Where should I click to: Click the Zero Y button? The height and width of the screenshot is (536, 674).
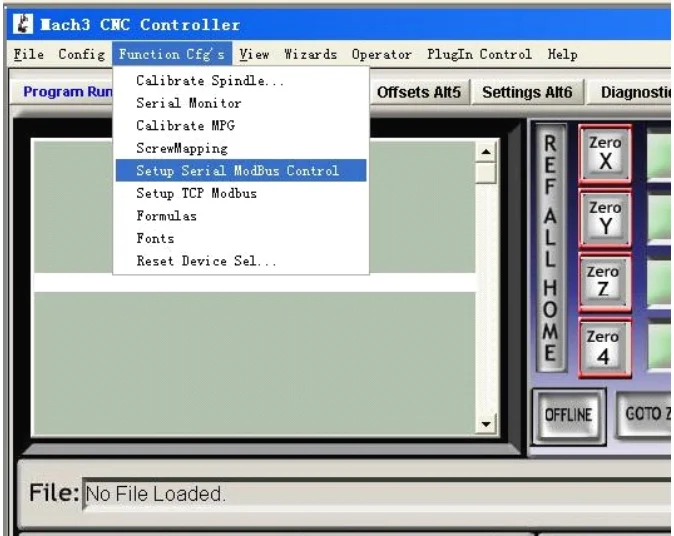click(x=605, y=218)
